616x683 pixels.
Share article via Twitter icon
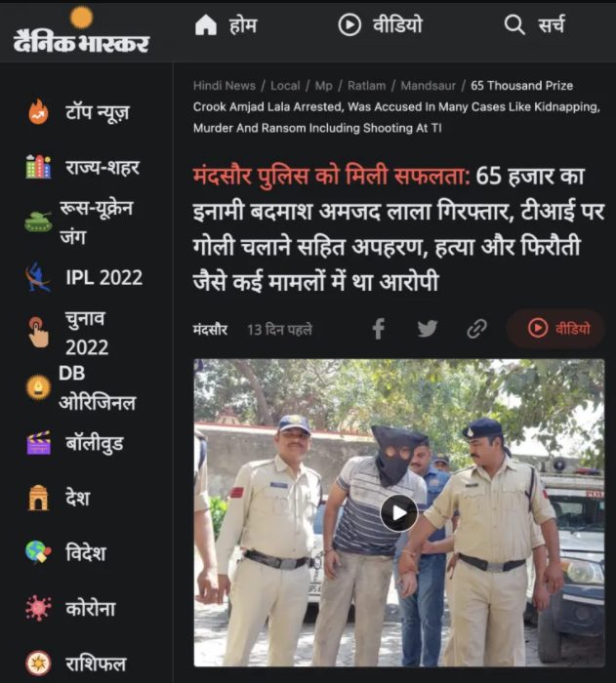coord(428,329)
